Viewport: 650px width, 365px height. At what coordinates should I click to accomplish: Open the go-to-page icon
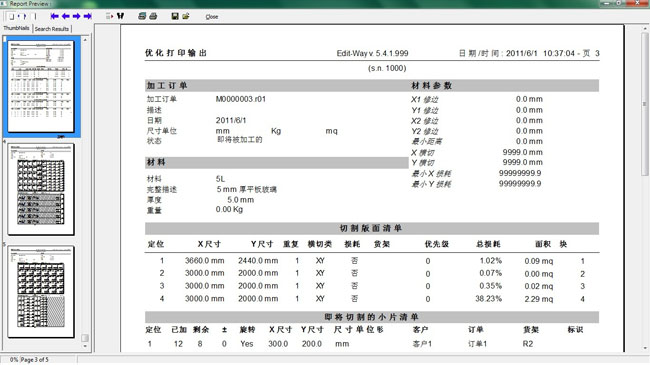tap(109, 16)
